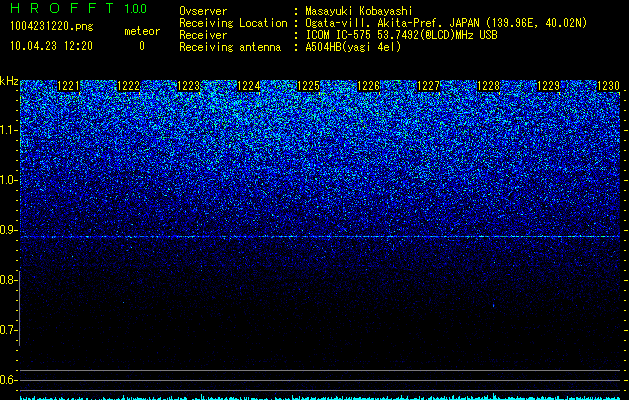Click the 1.0 frequency axis label

click(9, 180)
